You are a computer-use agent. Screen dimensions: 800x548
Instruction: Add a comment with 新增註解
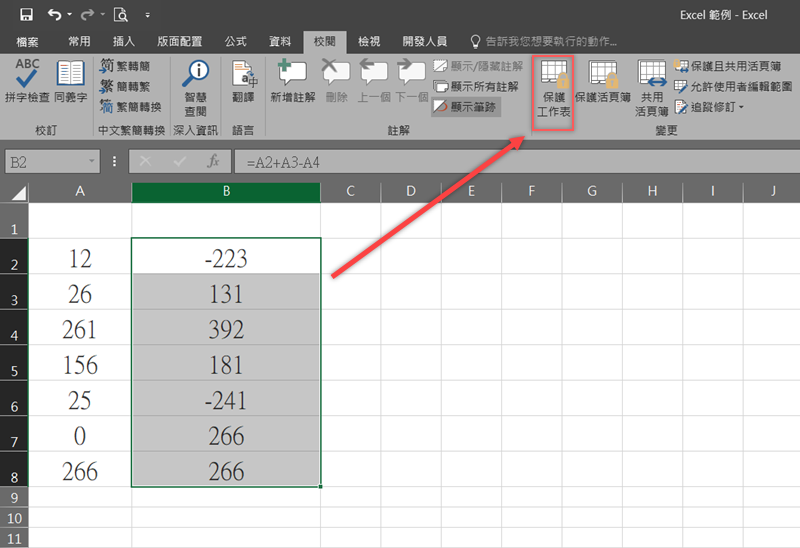click(293, 82)
